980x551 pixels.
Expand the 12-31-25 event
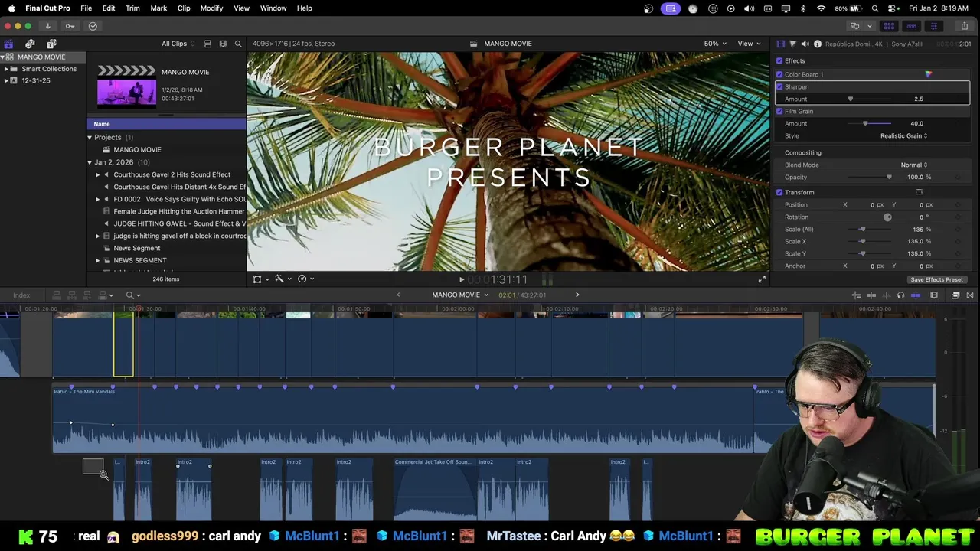click(6, 80)
